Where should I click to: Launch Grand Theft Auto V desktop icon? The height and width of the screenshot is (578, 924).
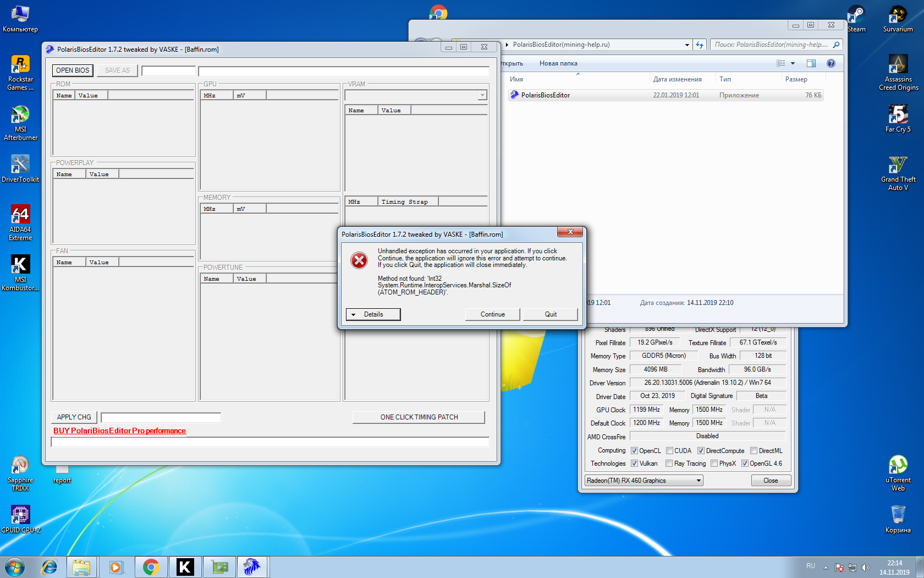(x=898, y=173)
